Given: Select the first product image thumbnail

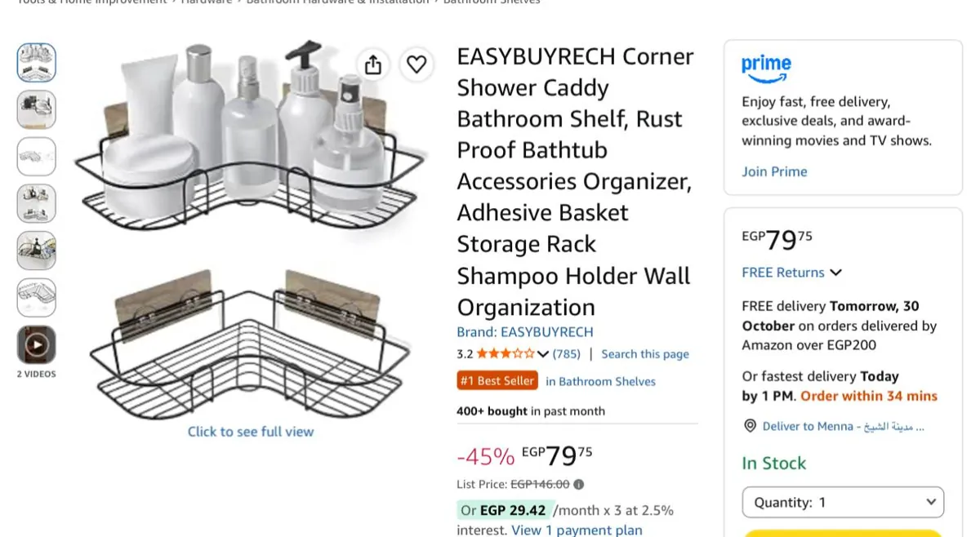Looking at the screenshot, I should click(x=37, y=63).
